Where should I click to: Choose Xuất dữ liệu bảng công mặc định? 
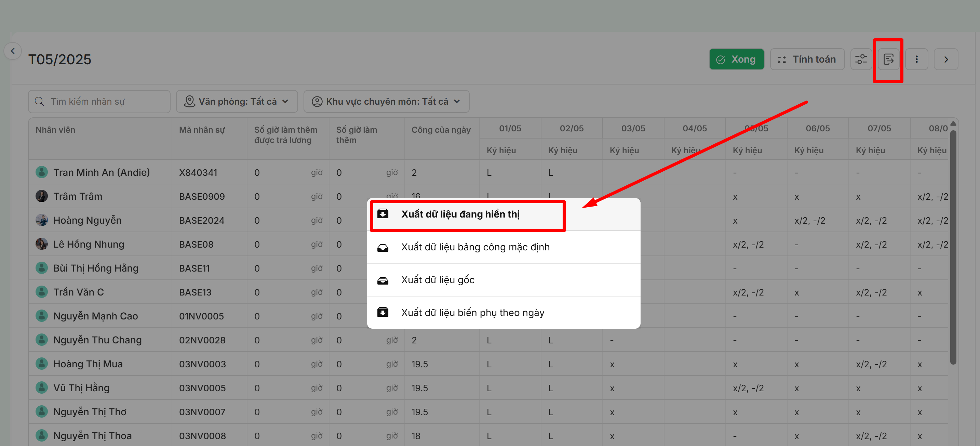(475, 247)
